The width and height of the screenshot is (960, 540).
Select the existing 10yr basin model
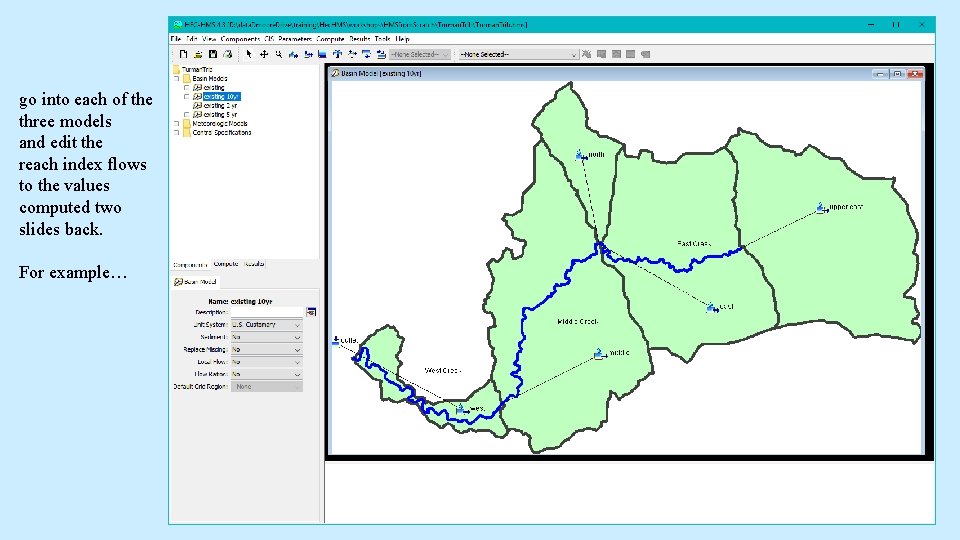tap(221, 97)
